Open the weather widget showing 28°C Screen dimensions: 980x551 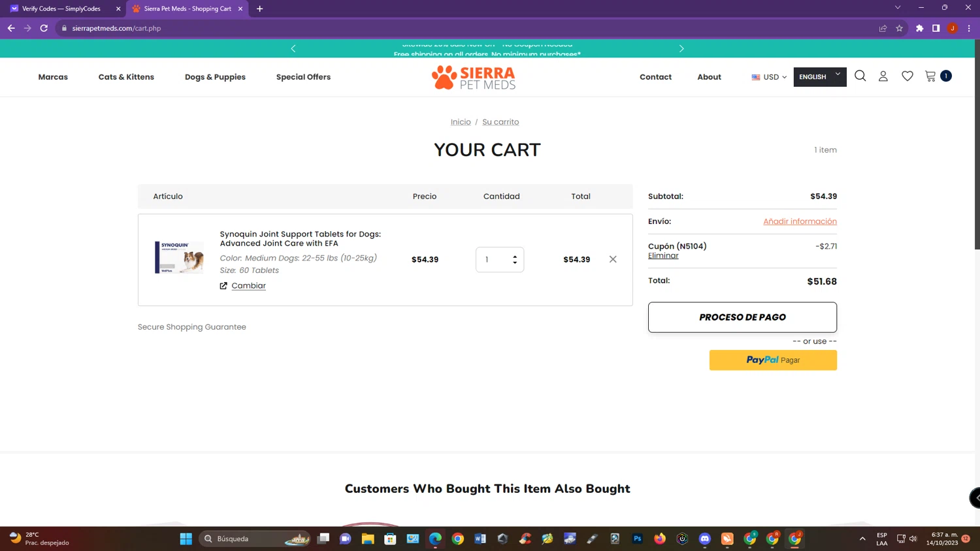(39, 539)
